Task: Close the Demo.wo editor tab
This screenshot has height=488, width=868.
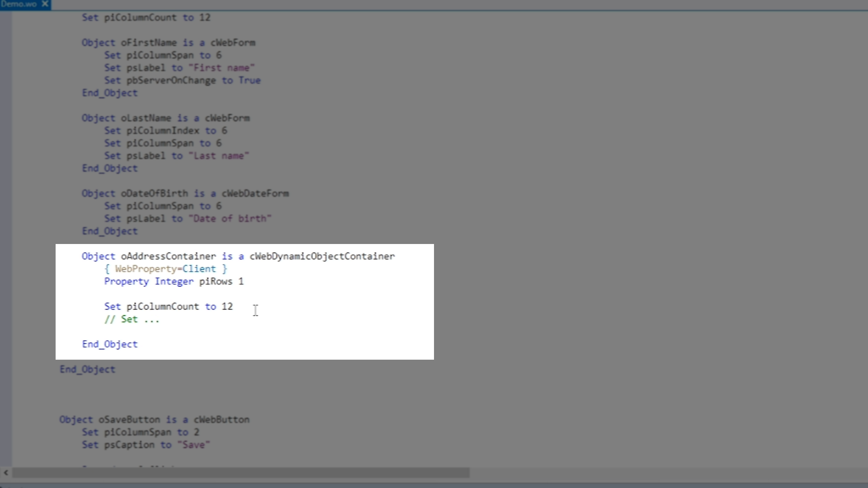Action: pyautogui.click(x=45, y=4)
